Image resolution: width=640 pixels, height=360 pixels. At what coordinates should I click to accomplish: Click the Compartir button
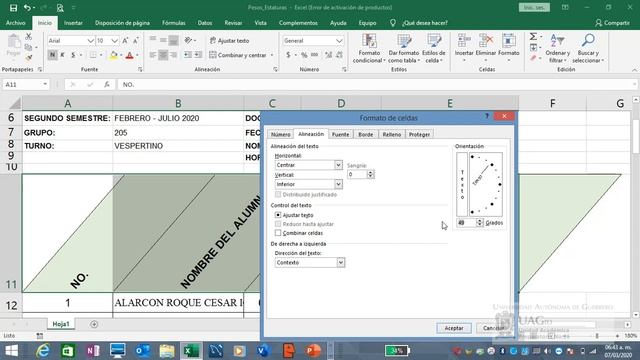click(612, 23)
